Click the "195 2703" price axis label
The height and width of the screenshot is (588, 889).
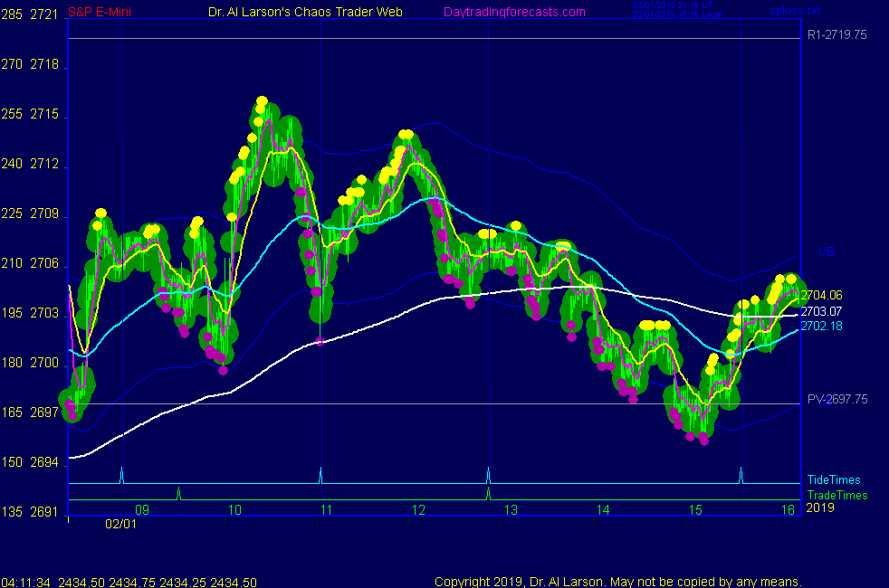(x=30, y=313)
